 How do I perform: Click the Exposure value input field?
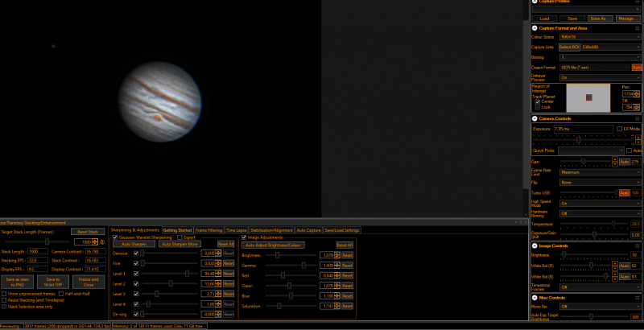point(583,129)
